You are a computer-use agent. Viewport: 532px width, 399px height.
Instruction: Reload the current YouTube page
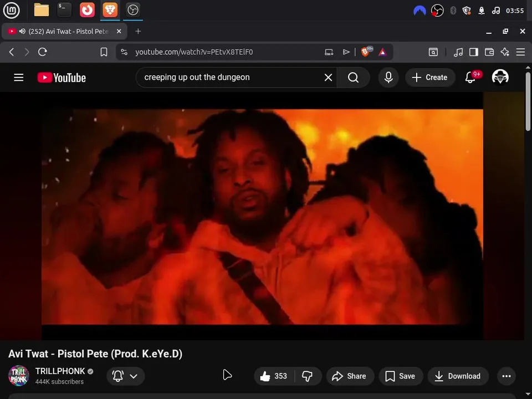[x=43, y=52]
